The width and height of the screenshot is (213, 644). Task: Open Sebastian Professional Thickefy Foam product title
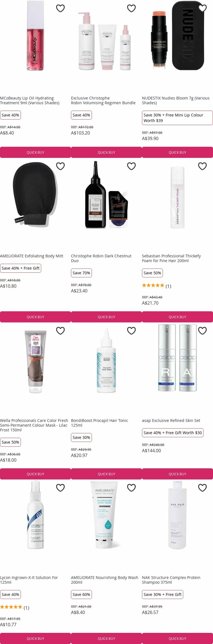[171, 258]
